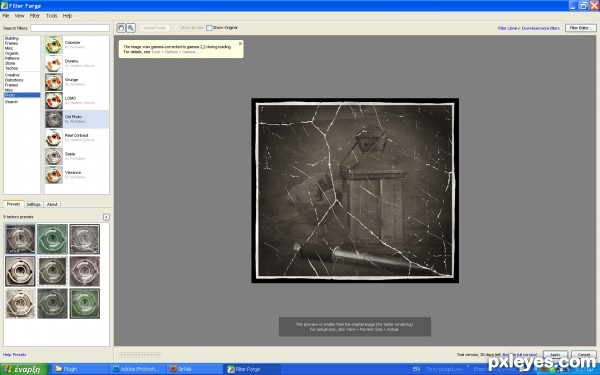600x375 pixels.
Task: Click Filter Forge taskbar button
Action: [252, 369]
